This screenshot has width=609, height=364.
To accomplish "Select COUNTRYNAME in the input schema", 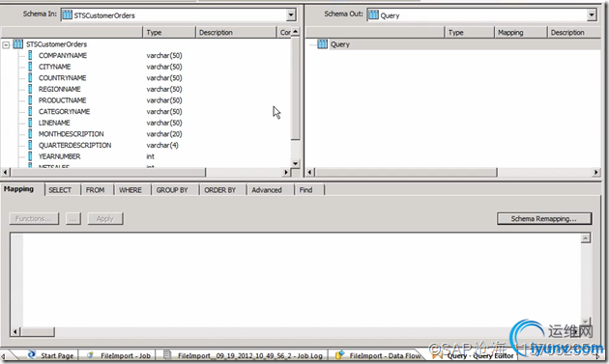I will point(62,78).
